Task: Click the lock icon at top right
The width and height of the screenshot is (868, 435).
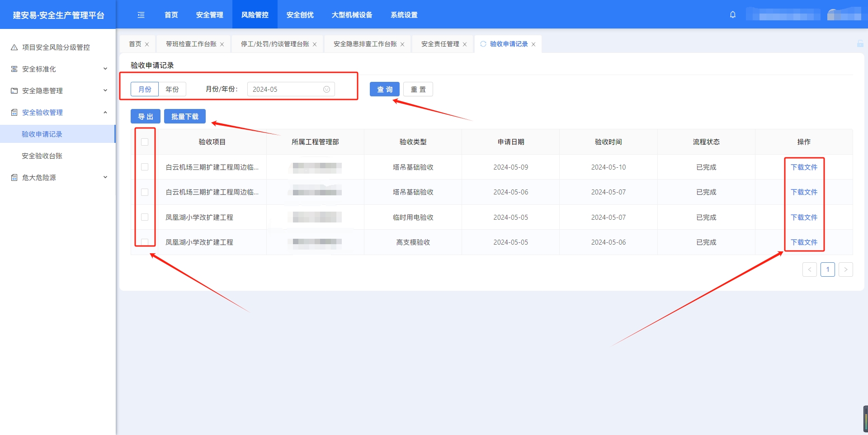Action: click(860, 44)
